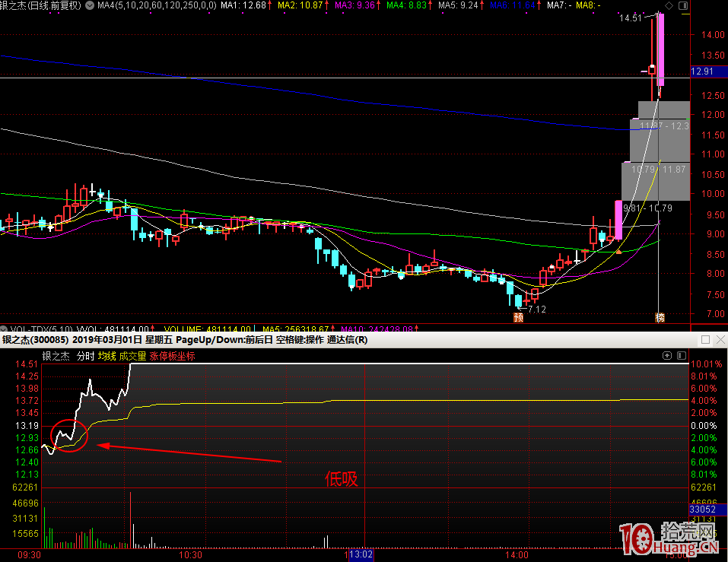Click the 7.12 low price label
The width and height of the screenshot is (728, 562).
(537, 309)
